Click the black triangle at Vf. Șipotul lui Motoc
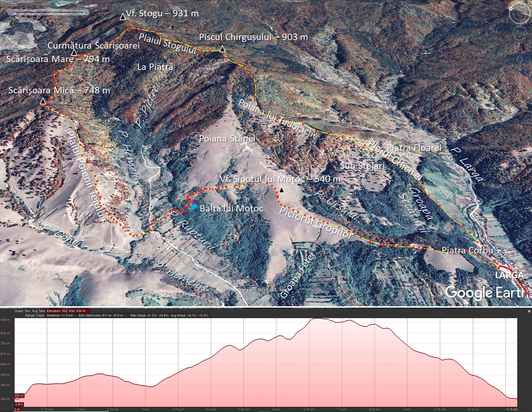This screenshot has width=532, height=412. pos(282,190)
